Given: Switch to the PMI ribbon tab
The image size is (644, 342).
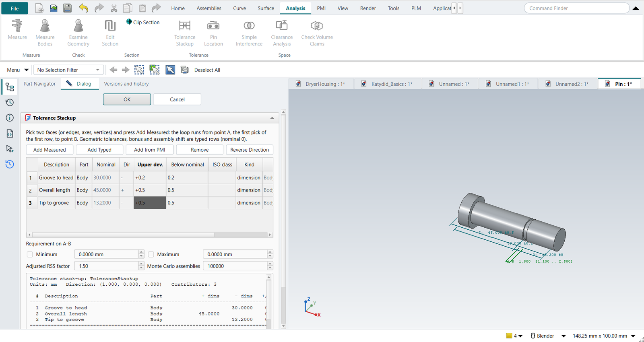Looking at the screenshot, I should pos(321,8).
